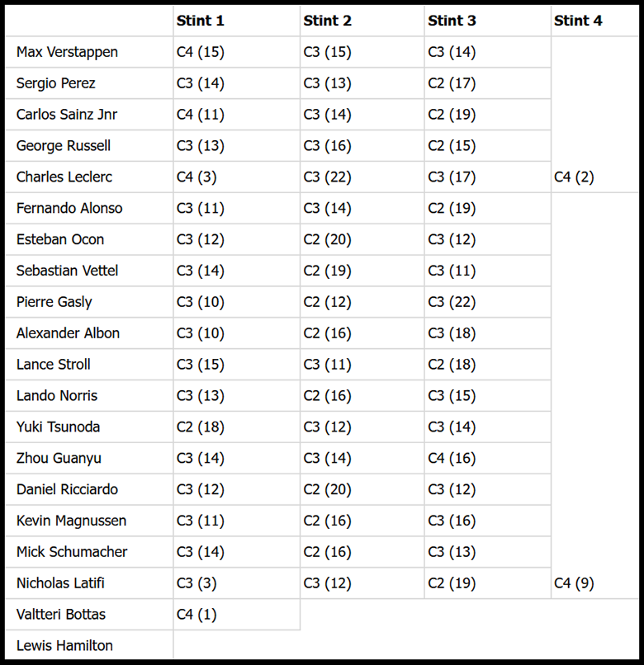Click Mick Schumacher's Stint 3 C3 (13) cell

coord(488,552)
